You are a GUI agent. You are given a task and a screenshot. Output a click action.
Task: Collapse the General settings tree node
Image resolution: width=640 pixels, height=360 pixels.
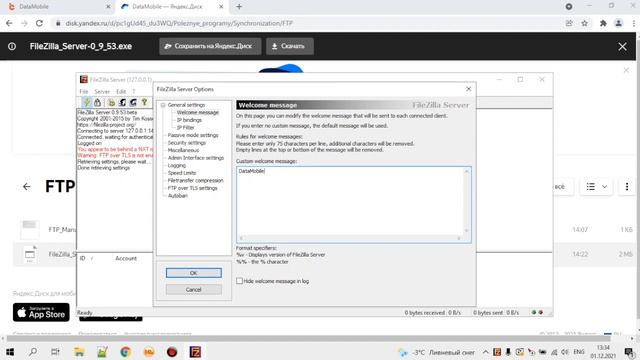pyautogui.click(x=163, y=105)
